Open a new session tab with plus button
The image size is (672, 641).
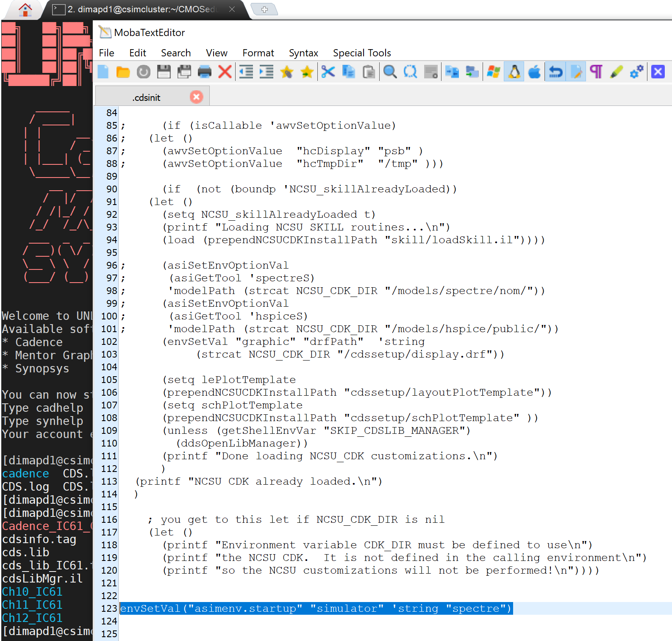pyautogui.click(x=264, y=9)
